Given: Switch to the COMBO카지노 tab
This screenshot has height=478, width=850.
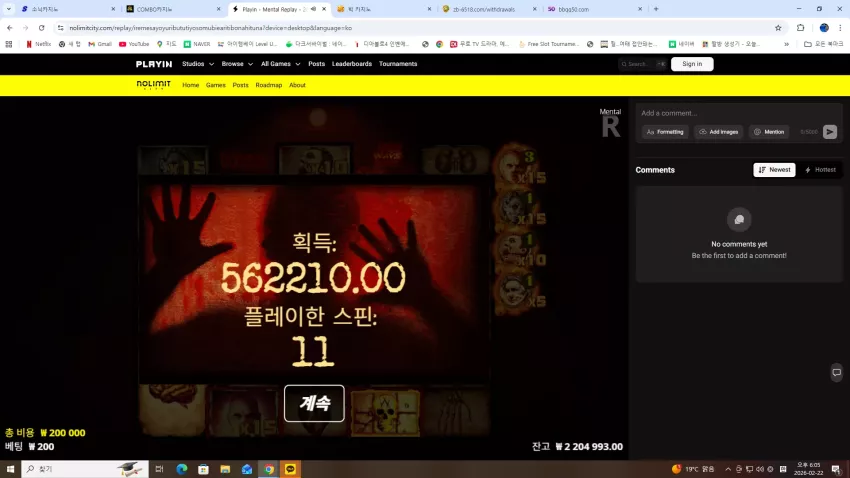Looking at the screenshot, I should 173,9.
